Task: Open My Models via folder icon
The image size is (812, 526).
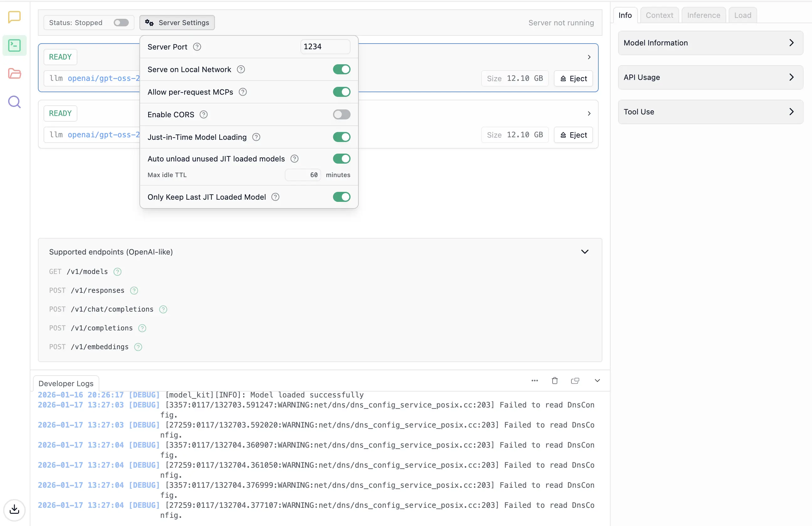Action: tap(14, 73)
